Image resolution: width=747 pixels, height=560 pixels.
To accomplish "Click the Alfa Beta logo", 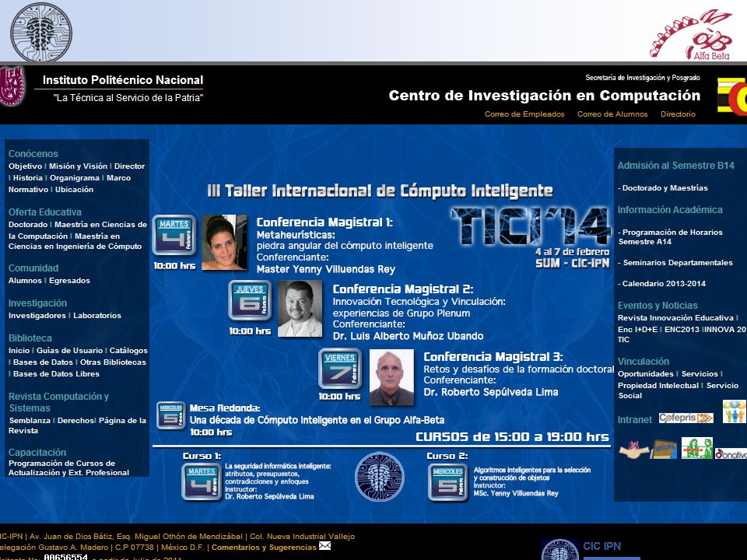I will (691, 34).
